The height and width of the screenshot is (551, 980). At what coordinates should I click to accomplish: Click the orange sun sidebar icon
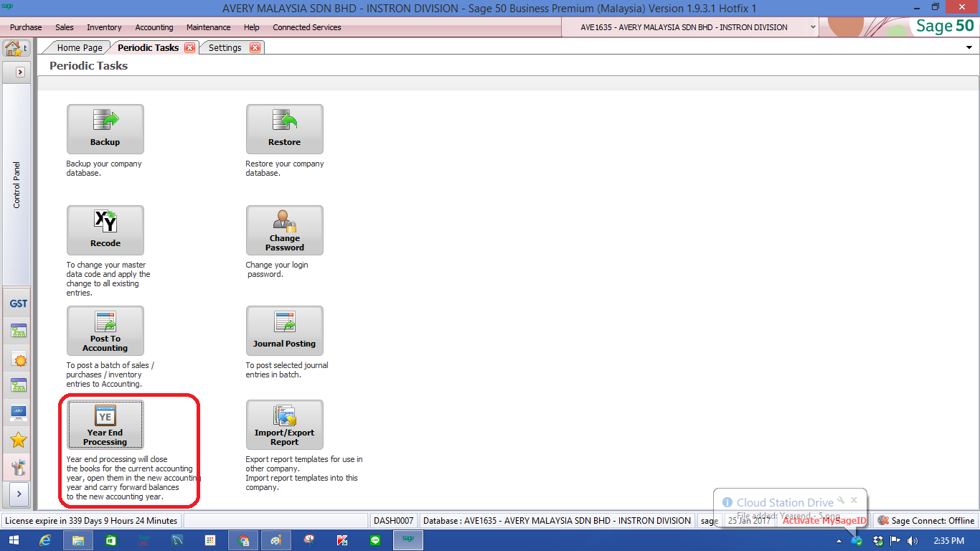(x=18, y=359)
